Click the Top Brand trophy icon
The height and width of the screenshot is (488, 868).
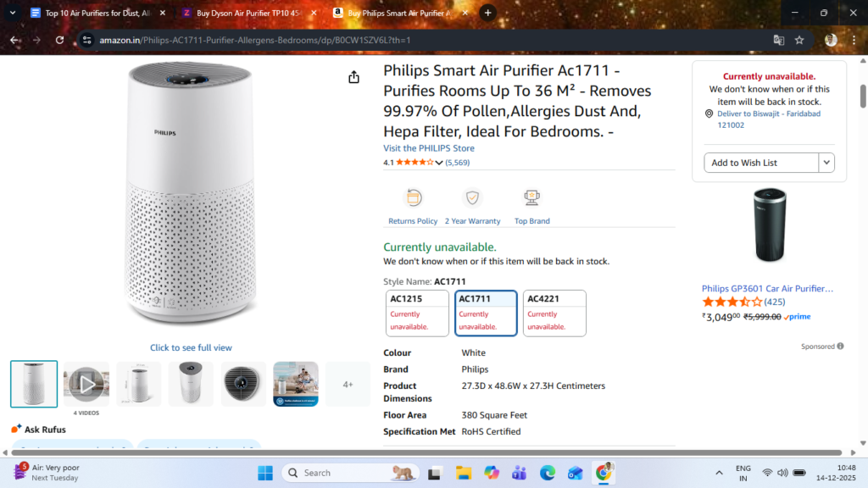click(531, 198)
